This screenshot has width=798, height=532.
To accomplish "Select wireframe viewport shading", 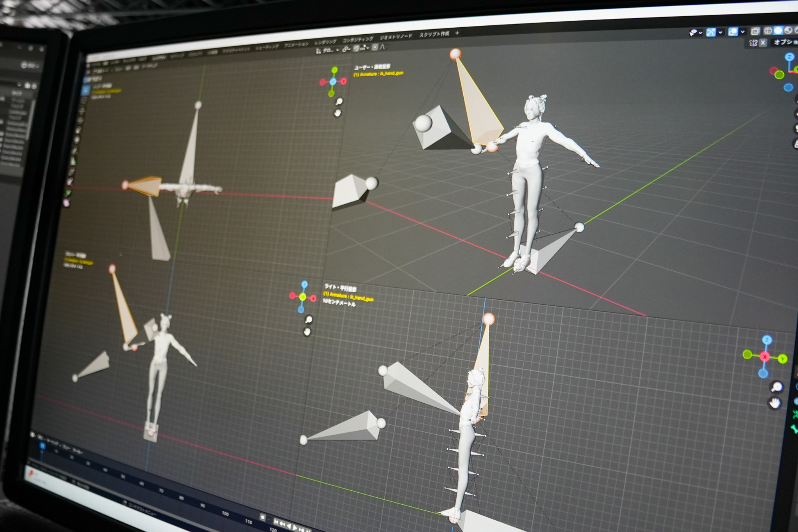I will (768, 30).
